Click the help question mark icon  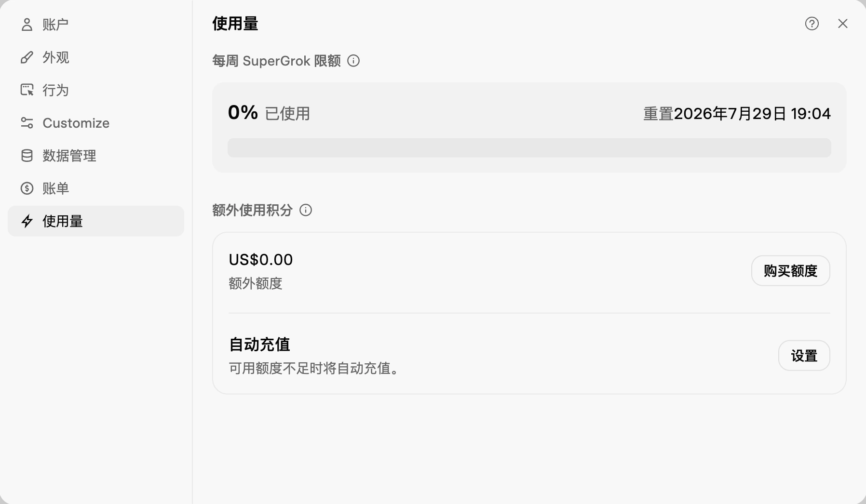click(x=812, y=24)
